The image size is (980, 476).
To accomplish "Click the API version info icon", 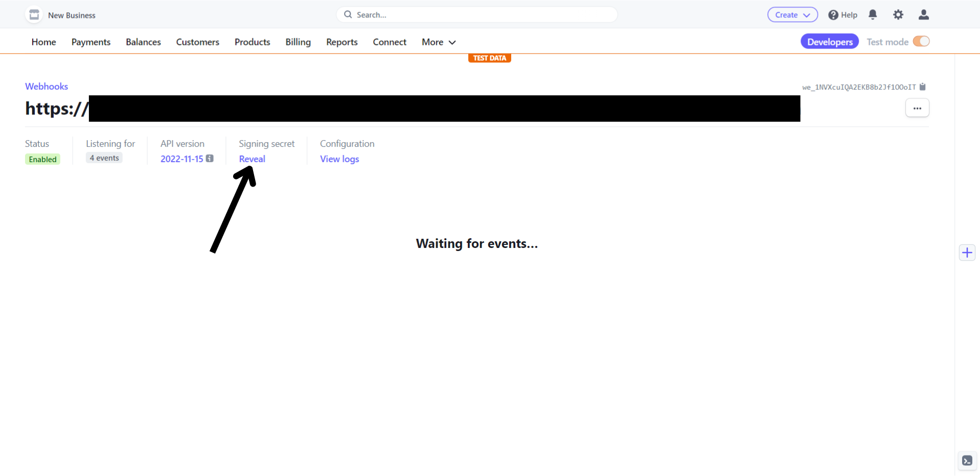I will coord(210,158).
